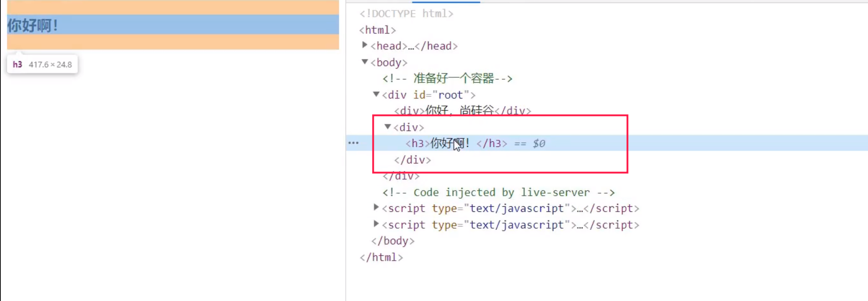The image size is (868, 301).
Task: Open the three-dot actions for h3 row
Action: 353,143
